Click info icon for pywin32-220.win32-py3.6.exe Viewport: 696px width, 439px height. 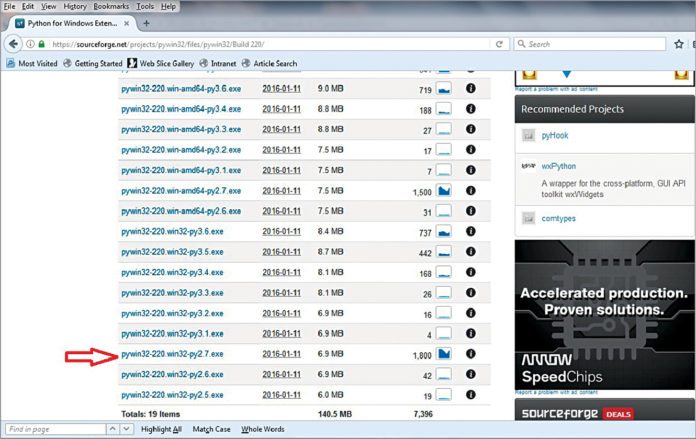point(470,231)
